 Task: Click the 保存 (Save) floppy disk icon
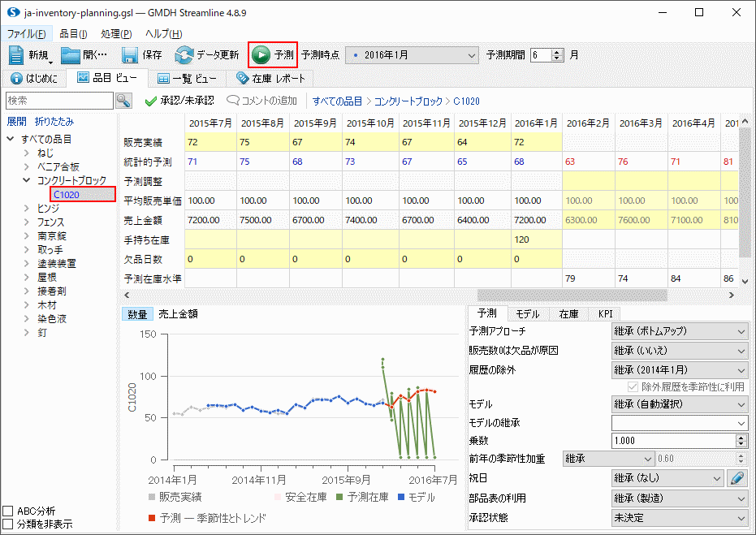tap(130, 55)
